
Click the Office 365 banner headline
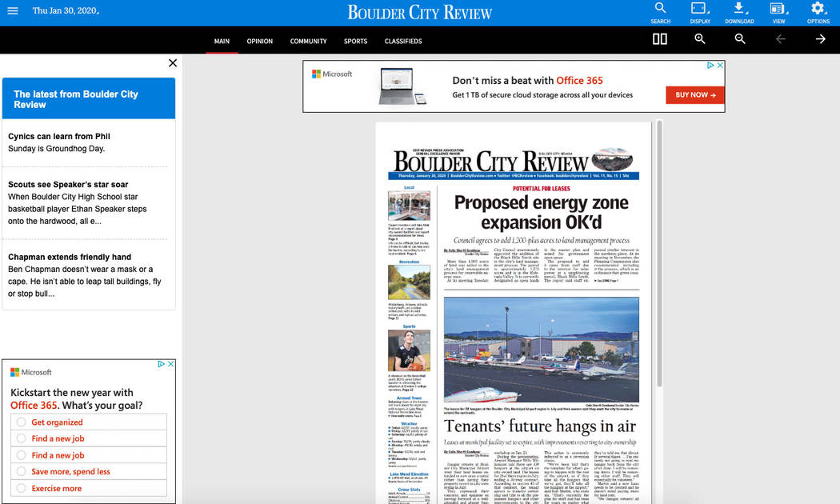(x=527, y=80)
